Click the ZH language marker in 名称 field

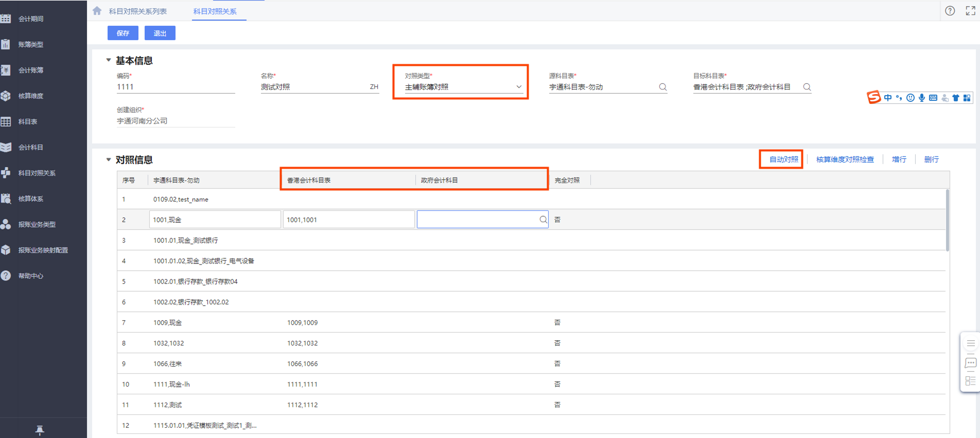coord(374,87)
